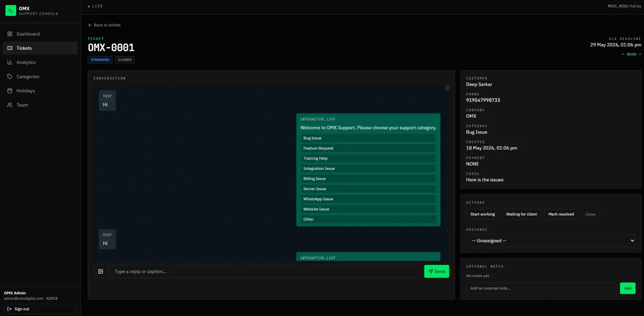Open the Holidays page

click(40, 91)
